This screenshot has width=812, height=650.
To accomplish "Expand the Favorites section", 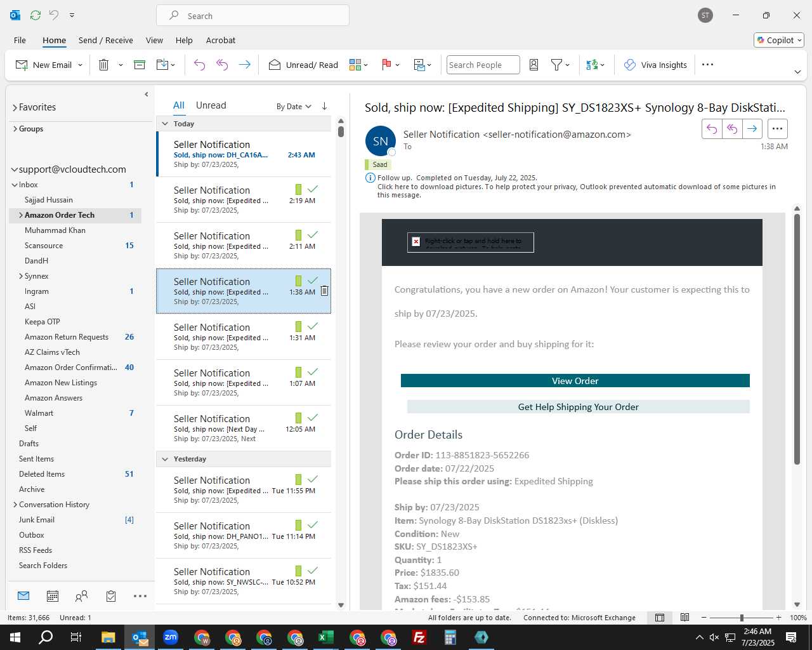I will point(15,108).
